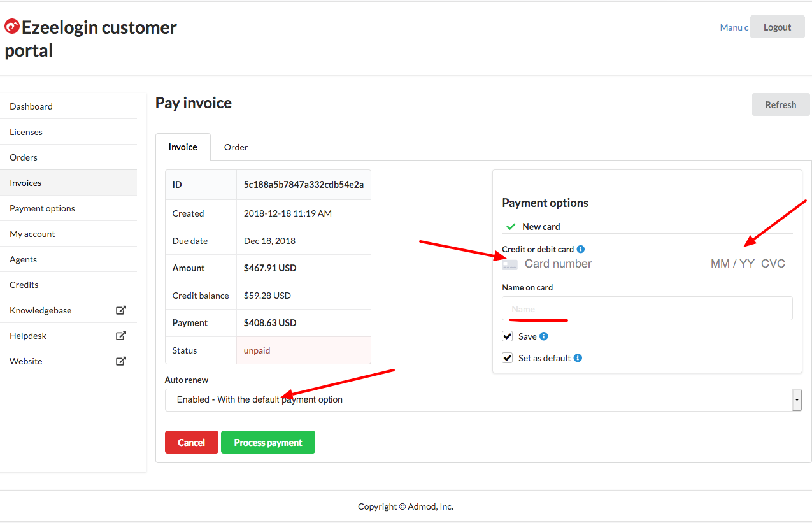812x523 pixels.
Task: Click the red Cancel button
Action: tap(191, 442)
